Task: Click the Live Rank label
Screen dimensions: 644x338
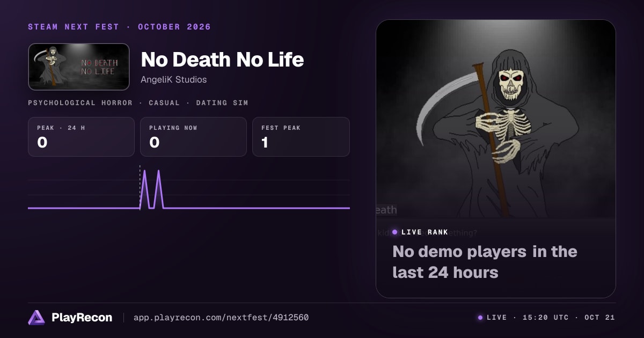Action: pos(425,232)
